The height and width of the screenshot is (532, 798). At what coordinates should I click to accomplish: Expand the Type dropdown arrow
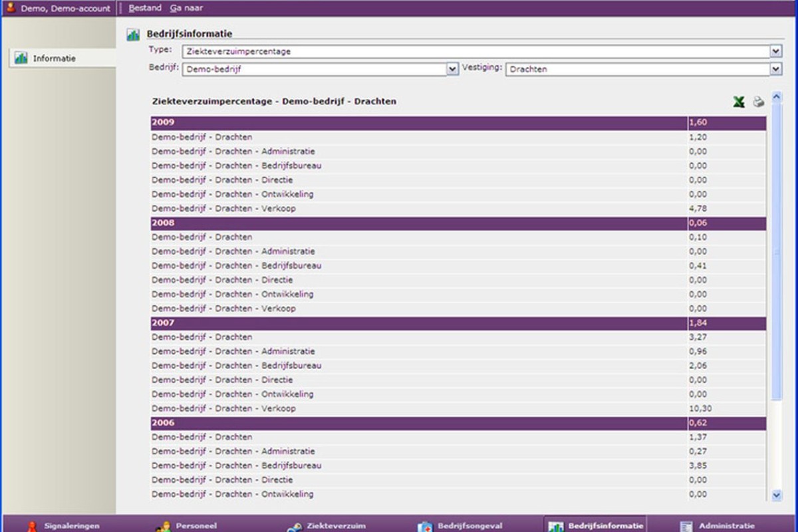(775, 51)
